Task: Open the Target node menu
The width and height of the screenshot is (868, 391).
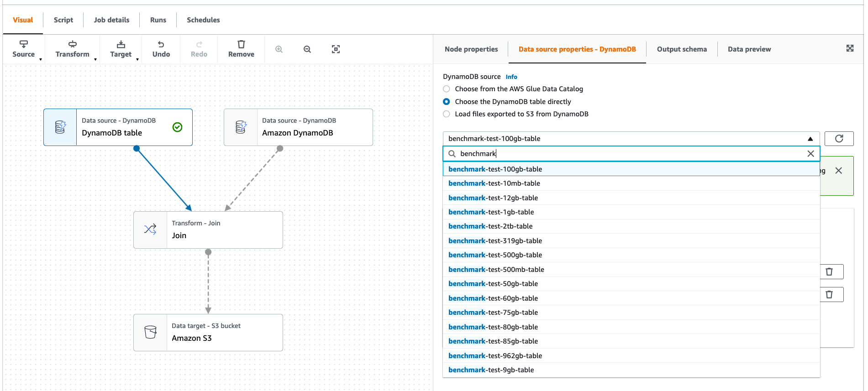Action: [x=121, y=49]
